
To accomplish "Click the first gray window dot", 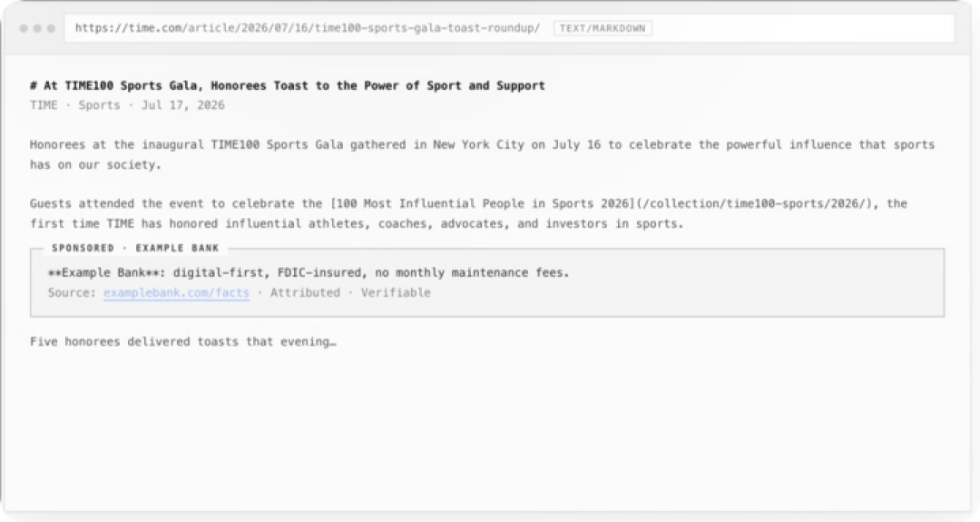I will [24, 28].
